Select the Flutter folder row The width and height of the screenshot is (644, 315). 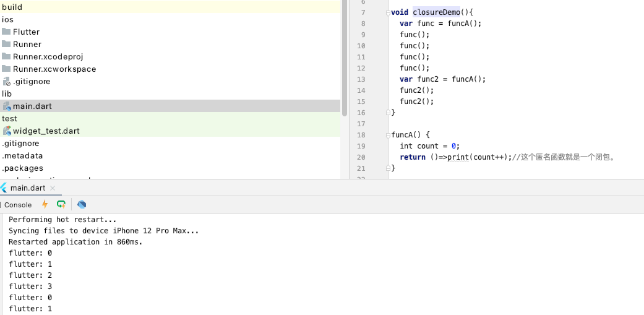[170, 32]
